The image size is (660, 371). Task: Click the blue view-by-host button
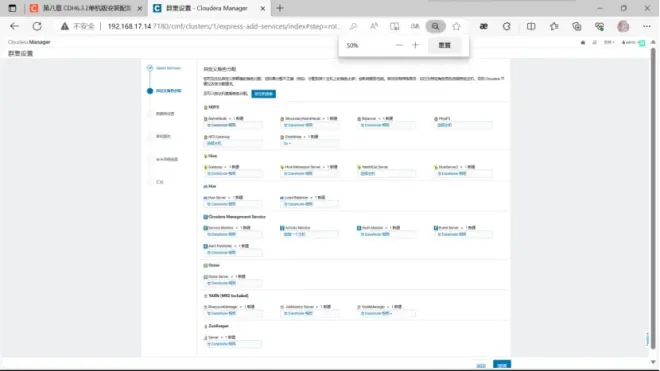(x=263, y=94)
